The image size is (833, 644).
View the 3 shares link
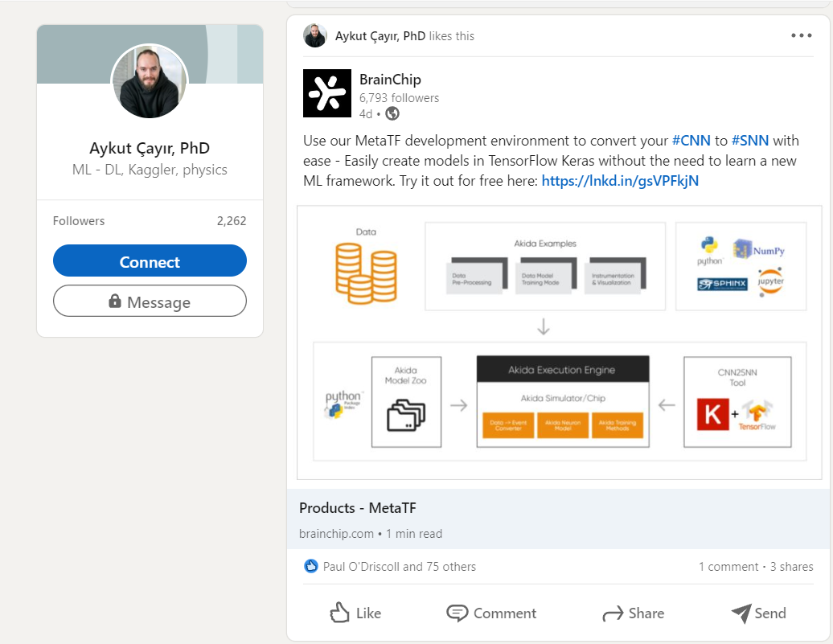tap(791, 567)
